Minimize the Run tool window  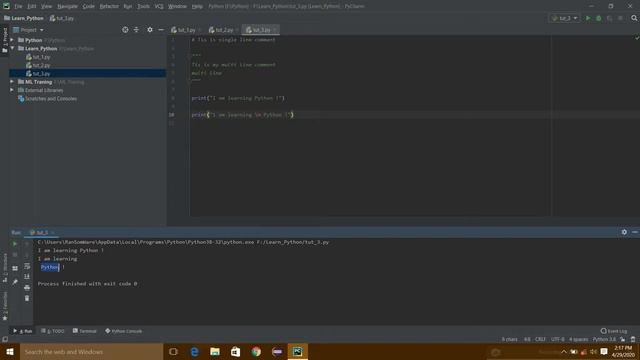[x=635, y=232]
